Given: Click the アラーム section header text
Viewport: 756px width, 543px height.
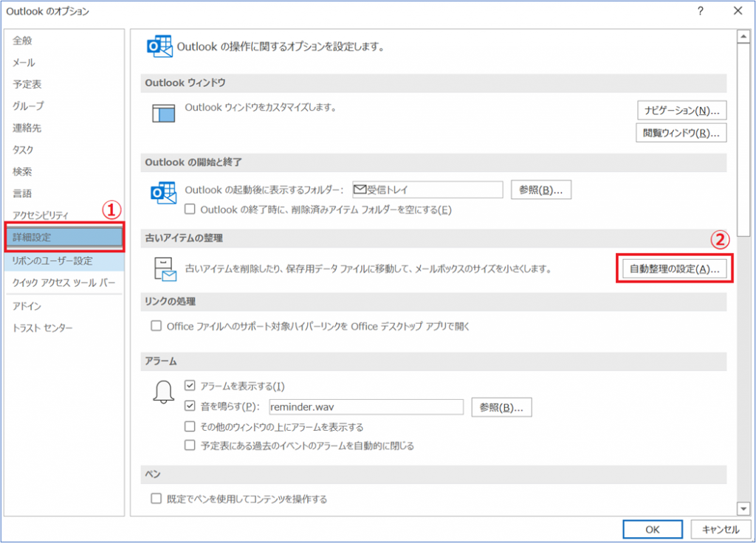Looking at the screenshot, I should (x=160, y=362).
